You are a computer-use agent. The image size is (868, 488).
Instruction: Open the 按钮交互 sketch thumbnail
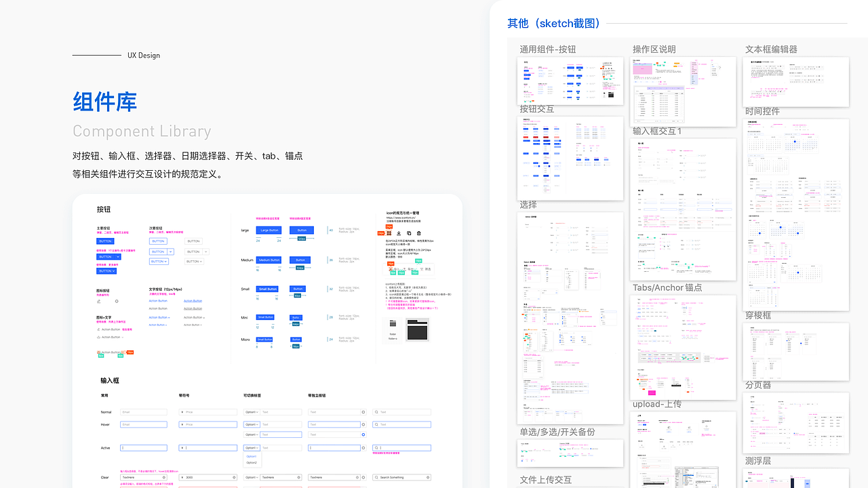click(570, 159)
